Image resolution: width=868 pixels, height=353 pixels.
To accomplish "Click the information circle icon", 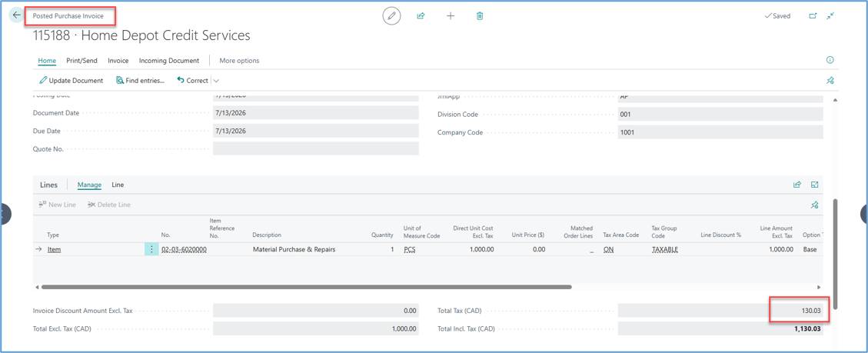I will (830, 60).
